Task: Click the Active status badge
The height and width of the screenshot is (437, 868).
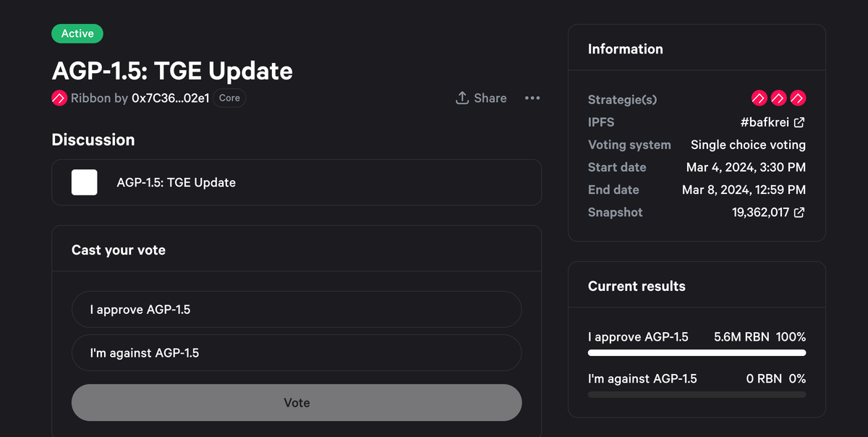Action: pos(77,33)
